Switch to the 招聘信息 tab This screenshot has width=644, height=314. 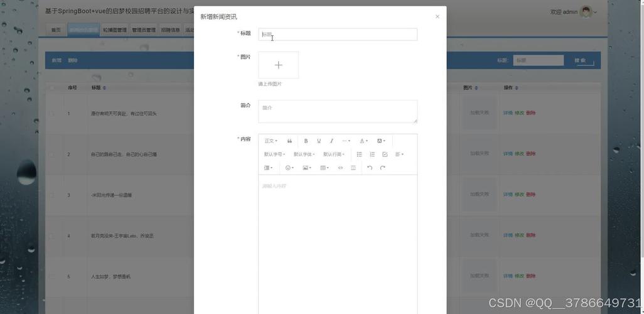171,30
